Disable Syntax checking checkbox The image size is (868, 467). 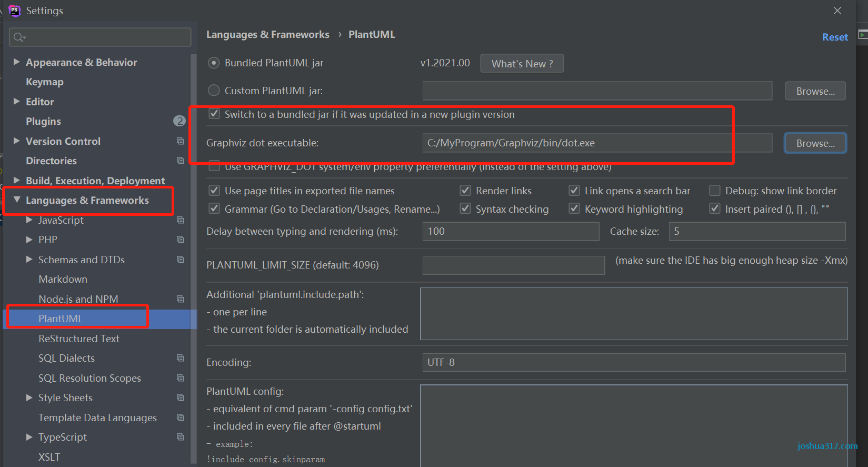(465, 208)
